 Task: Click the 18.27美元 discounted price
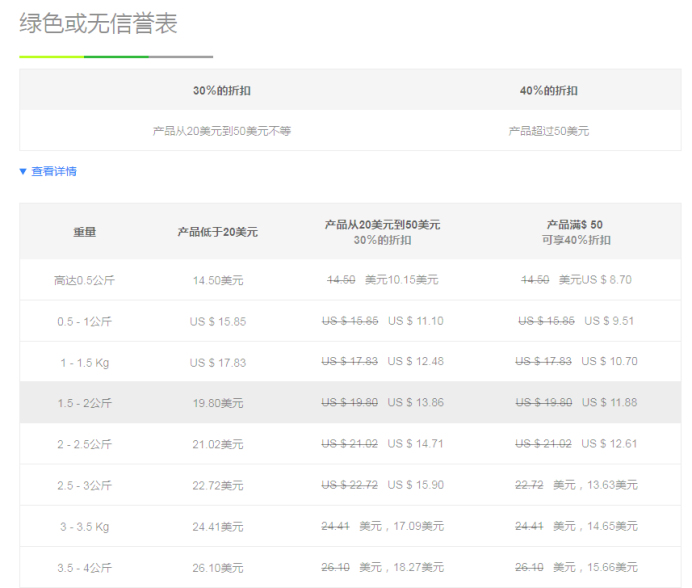418,567
